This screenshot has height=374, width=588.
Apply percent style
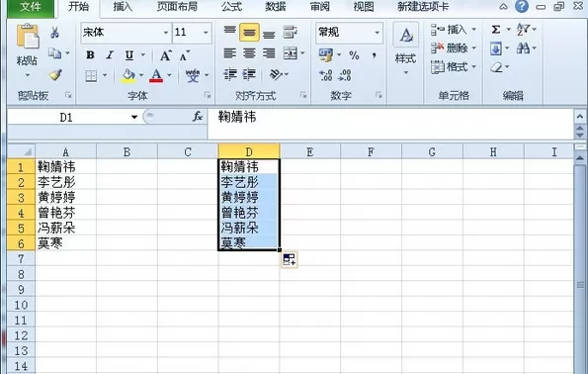[x=354, y=55]
